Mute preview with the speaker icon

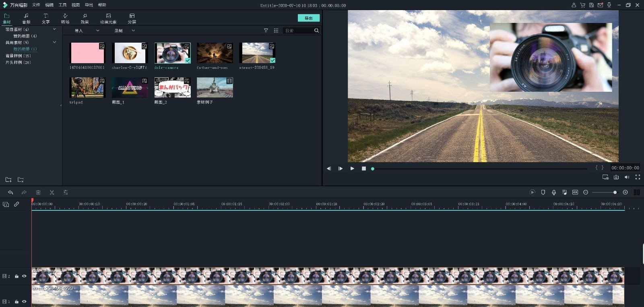[x=627, y=177]
